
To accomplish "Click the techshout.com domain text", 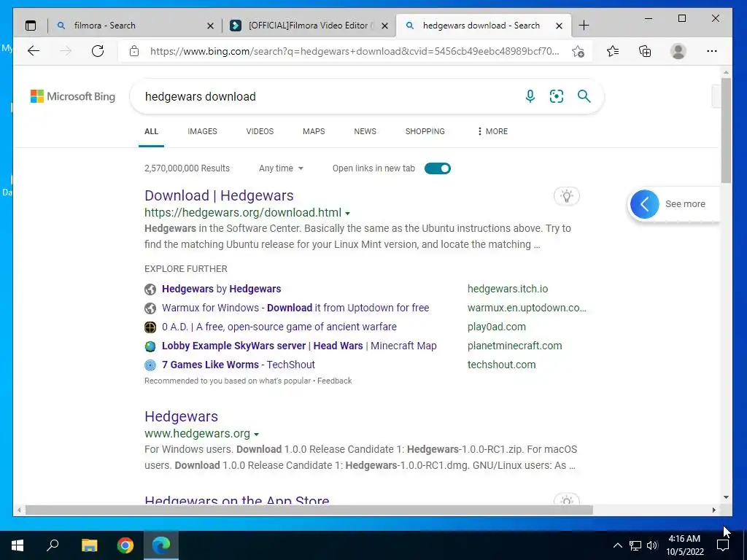I will (x=501, y=365).
